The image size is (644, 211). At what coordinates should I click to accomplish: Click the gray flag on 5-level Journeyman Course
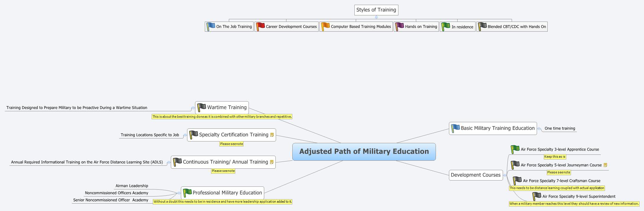pyautogui.click(x=515, y=165)
